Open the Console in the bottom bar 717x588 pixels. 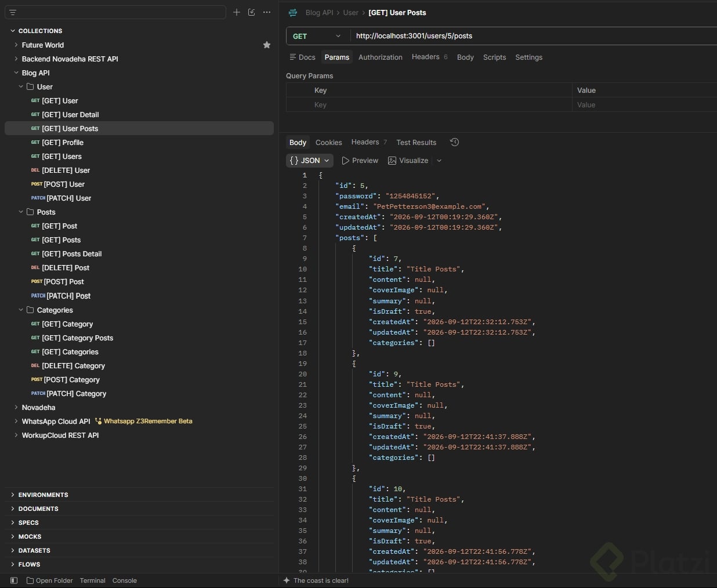125,580
